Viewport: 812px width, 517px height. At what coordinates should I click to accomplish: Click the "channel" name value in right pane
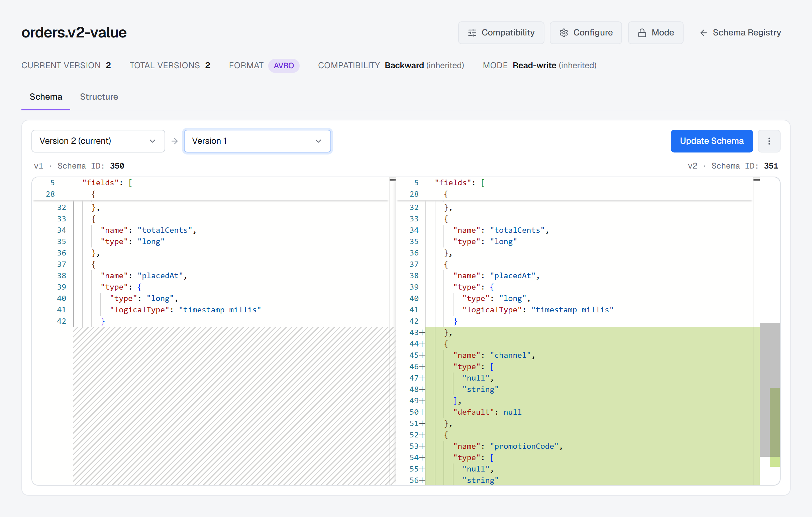pos(510,355)
